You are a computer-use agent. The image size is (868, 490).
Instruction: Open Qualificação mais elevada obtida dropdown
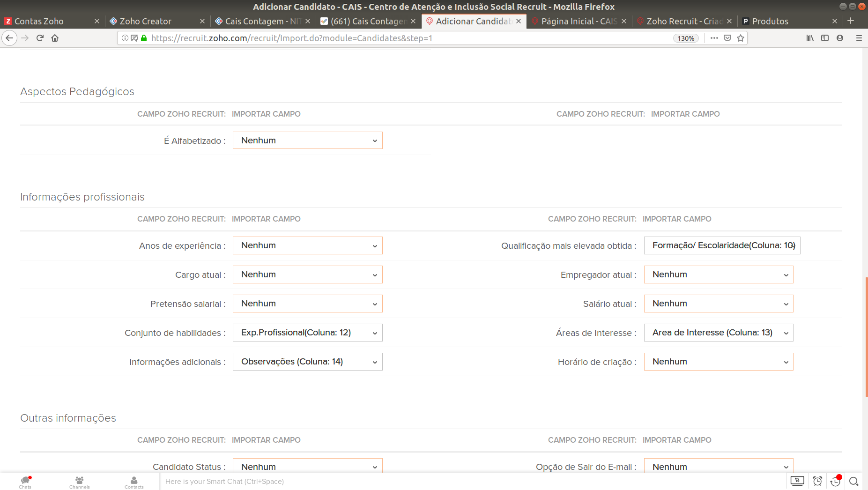(722, 245)
